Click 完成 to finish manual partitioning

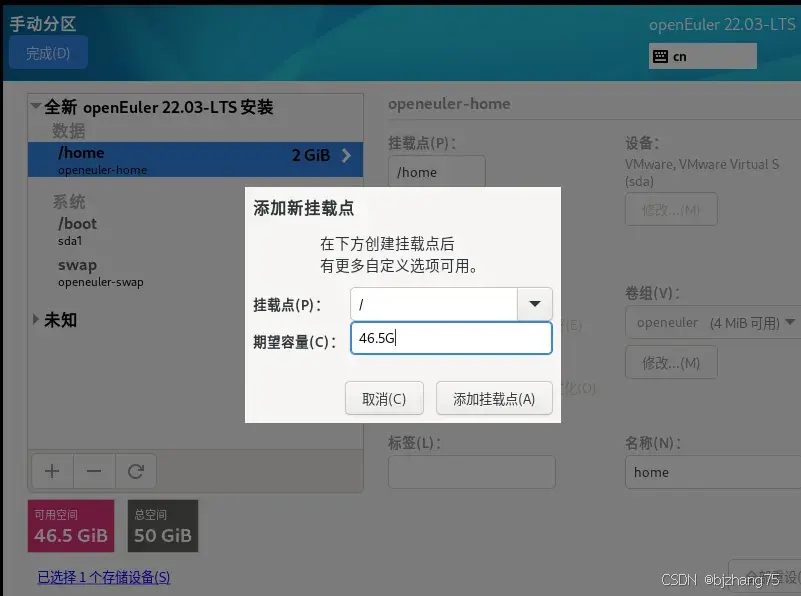tap(47, 52)
